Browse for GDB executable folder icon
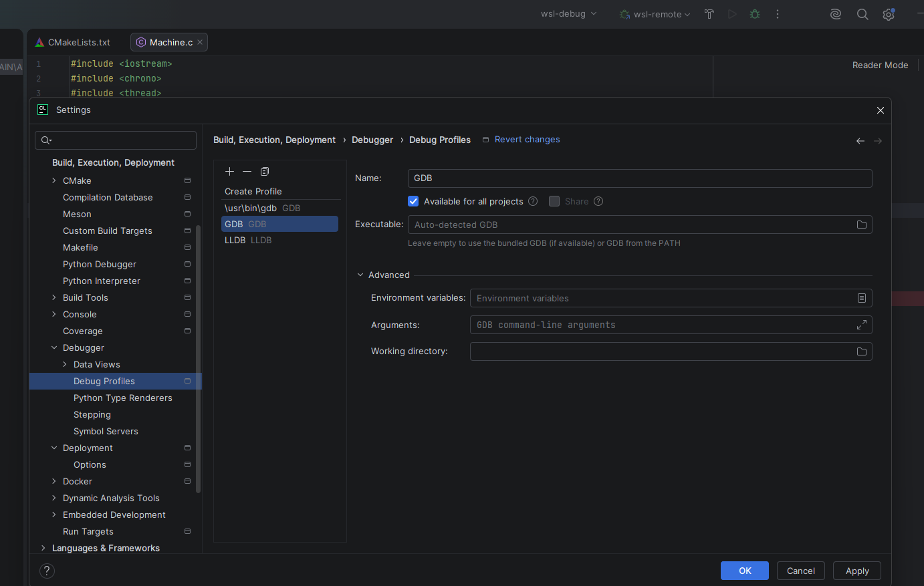This screenshot has height=586, width=924. [862, 225]
